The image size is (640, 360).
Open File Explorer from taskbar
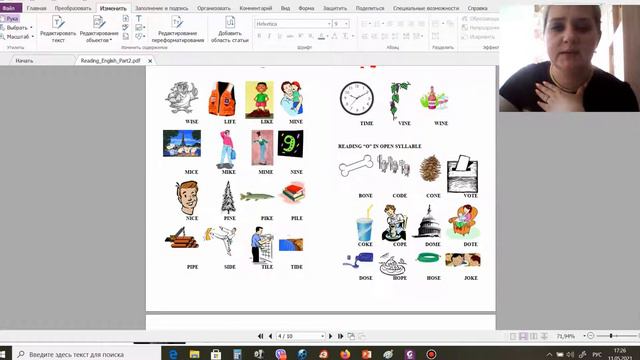[x=194, y=354]
